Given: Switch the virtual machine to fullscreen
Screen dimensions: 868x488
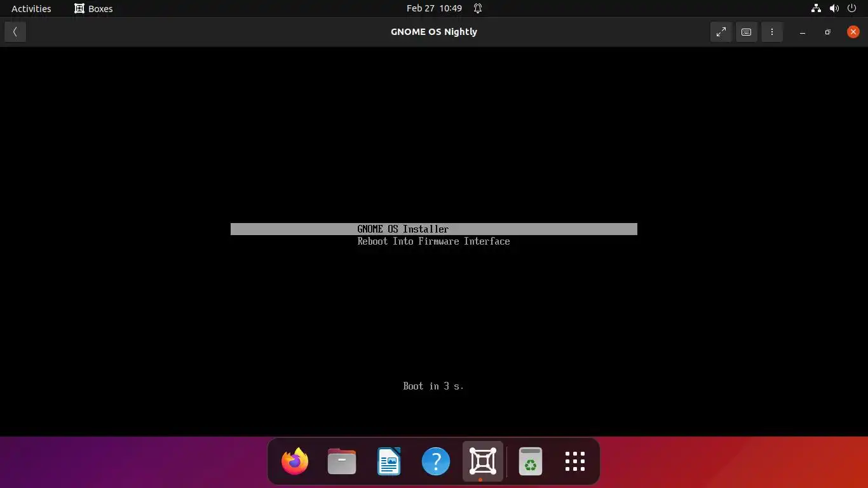Looking at the screenshot, I should tap(721, 32).
